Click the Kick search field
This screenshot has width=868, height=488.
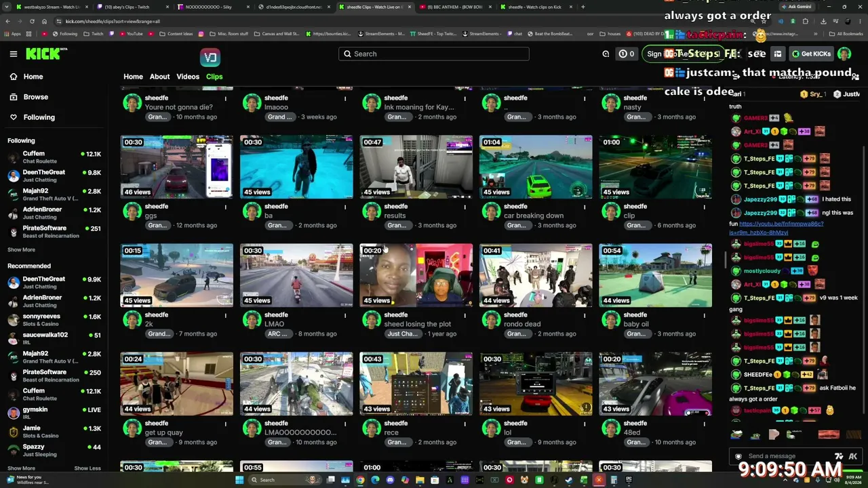click(434, 54)
